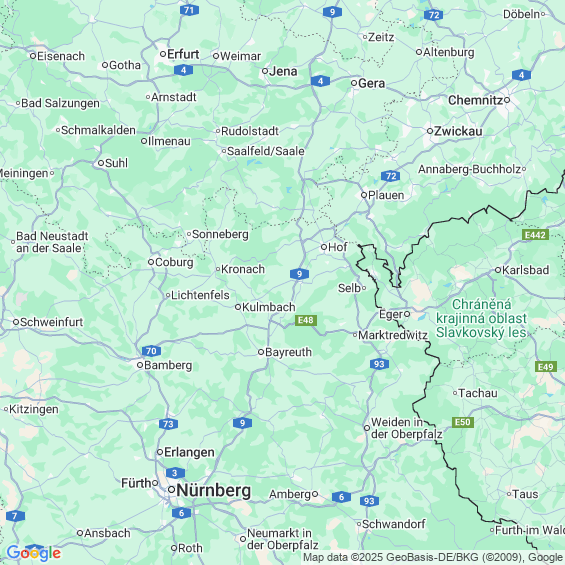Select the Schweinfurt city label
Image resolution: width=565 pixels, height=565 pixels.
[51, 322]
